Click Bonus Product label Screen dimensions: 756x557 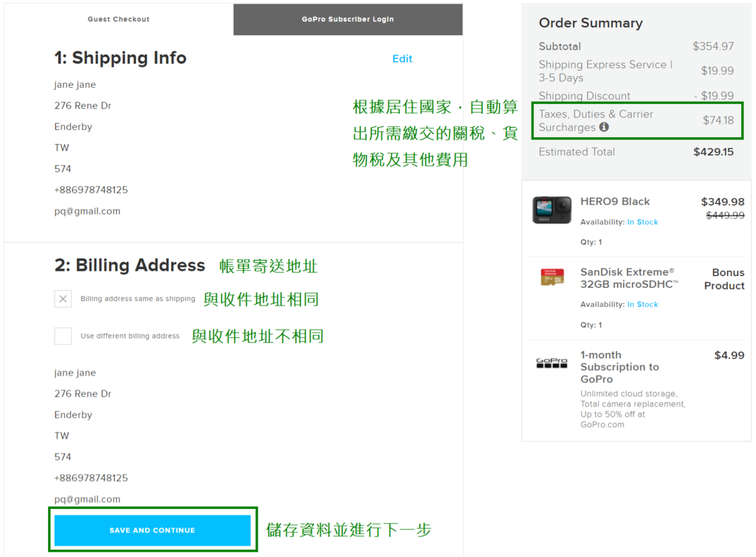[724, 279]
